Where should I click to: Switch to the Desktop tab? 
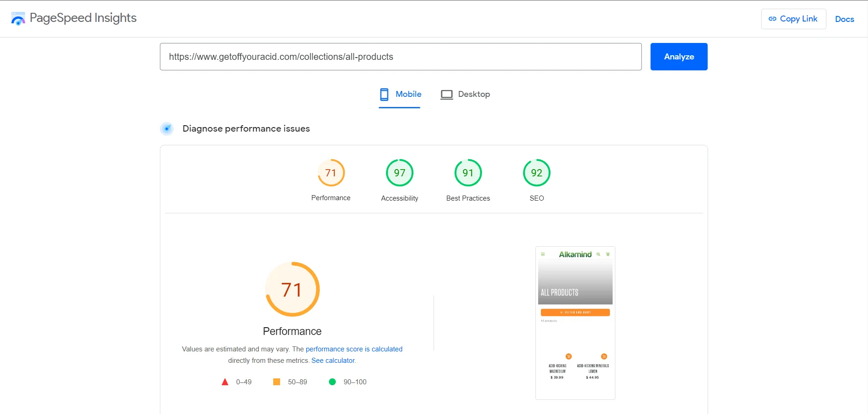pyautogui.click(x=465, y=95)
